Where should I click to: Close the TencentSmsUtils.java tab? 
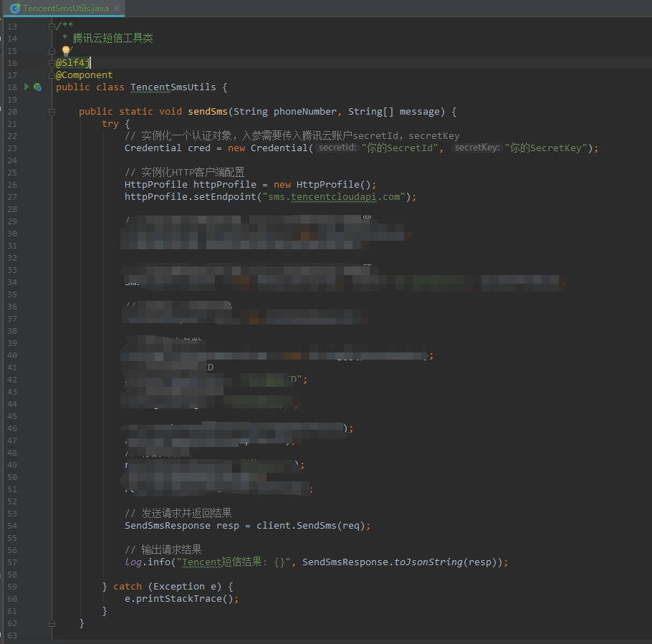pos(116,8)
